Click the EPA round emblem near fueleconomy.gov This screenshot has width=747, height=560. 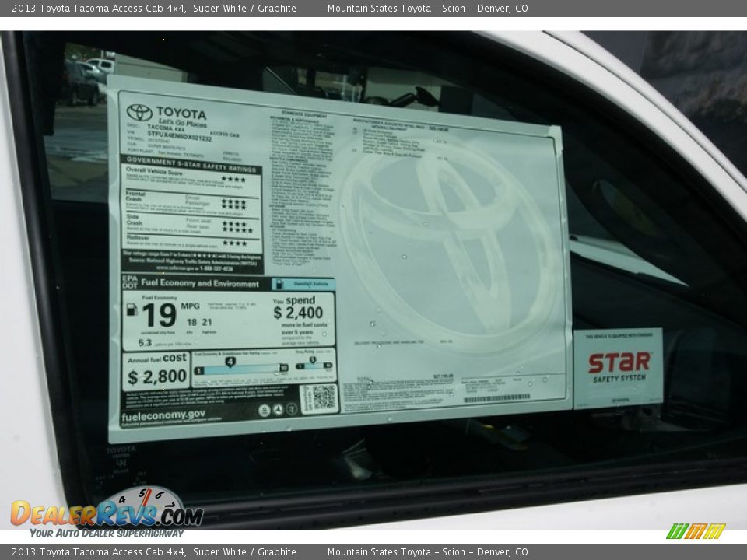tap(265, 409)
